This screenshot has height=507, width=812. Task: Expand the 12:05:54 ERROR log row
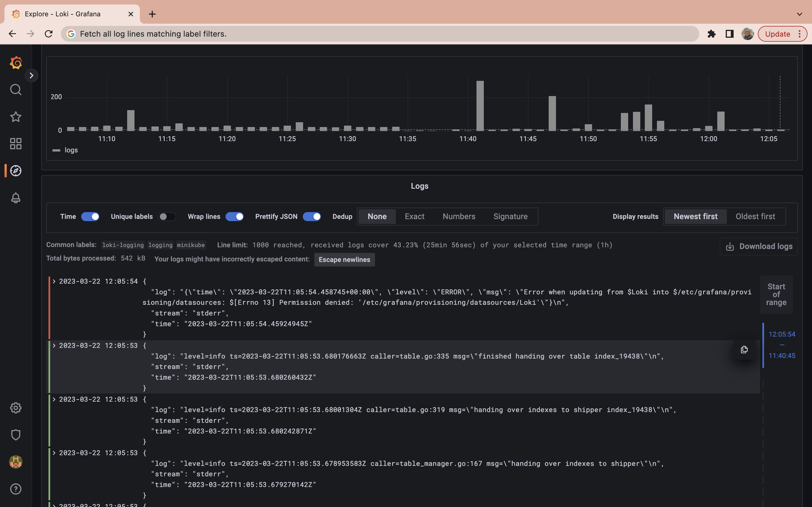pyautogui.click(x=54, y=281)
